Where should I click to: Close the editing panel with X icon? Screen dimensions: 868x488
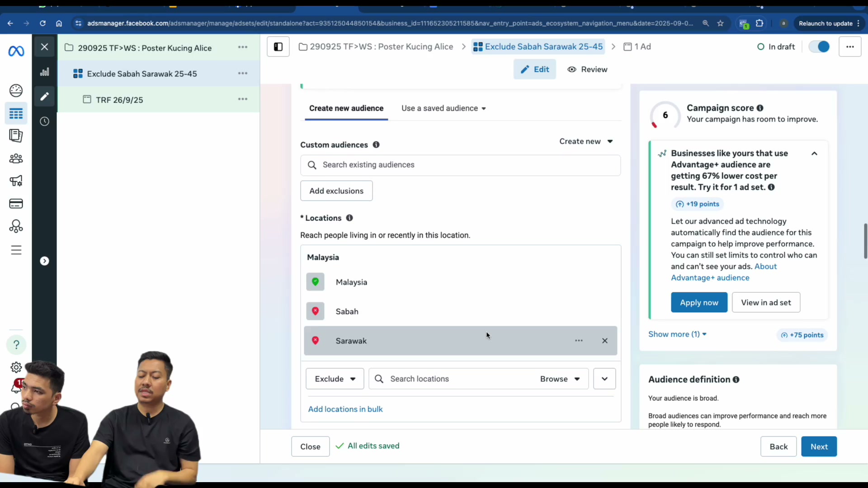[x=44, y=47]
